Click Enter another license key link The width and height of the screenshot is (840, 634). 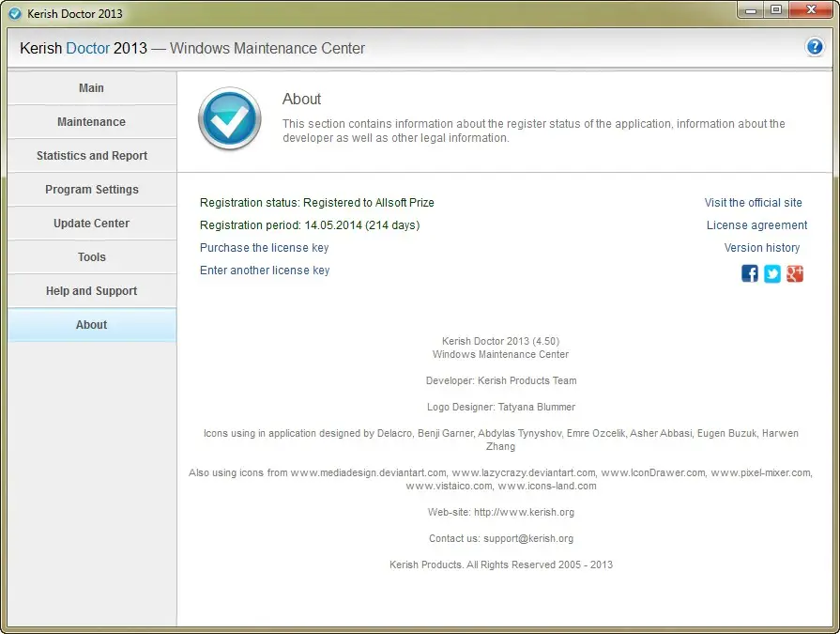pos(265,271)
